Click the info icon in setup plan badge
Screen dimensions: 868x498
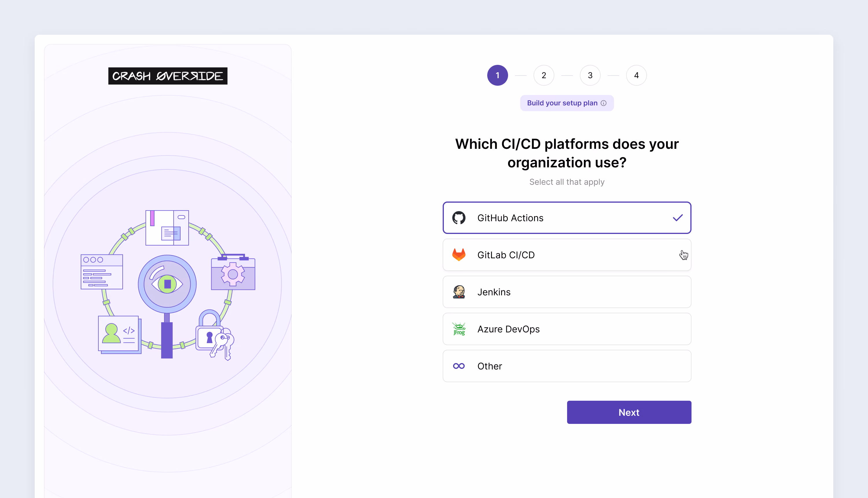pyautogui.click(x=604, y=103)
